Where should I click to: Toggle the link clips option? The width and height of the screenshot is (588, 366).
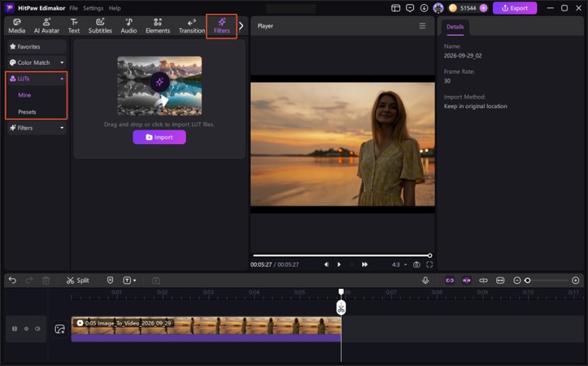click(x=450, y=280)
